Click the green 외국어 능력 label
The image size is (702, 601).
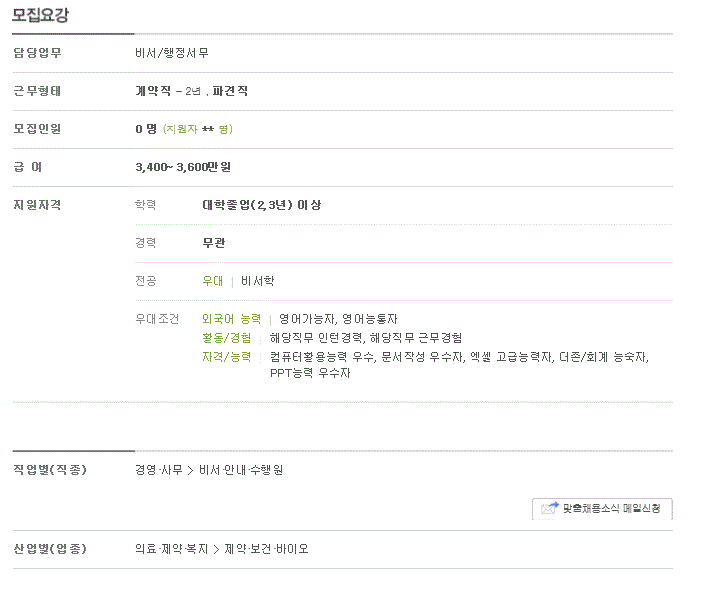click(x=231, y=319)
